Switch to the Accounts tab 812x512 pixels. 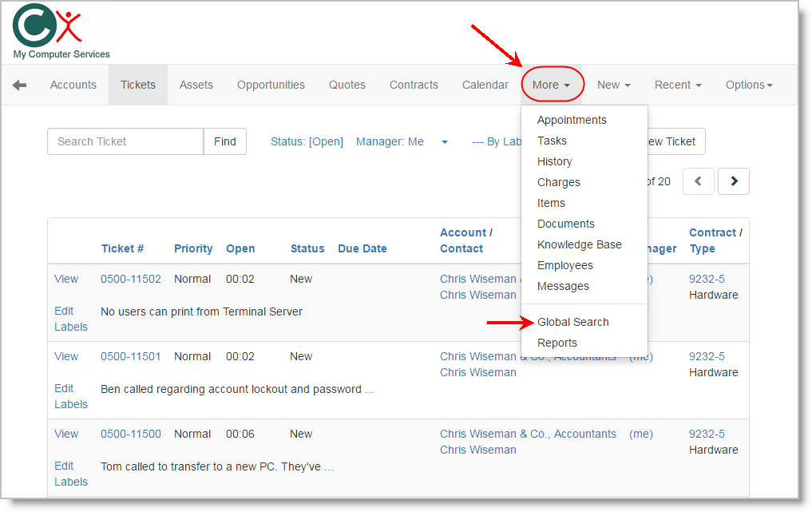coord(73,85)
